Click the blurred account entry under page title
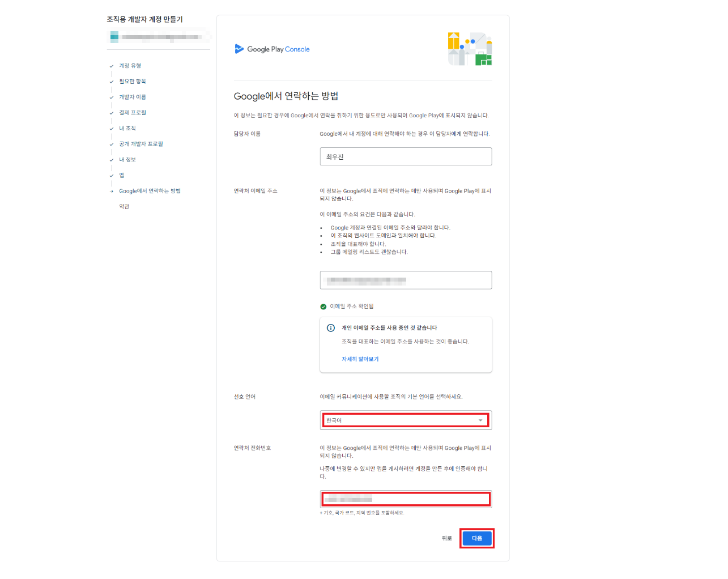This screenshot has width=728, height=579. (x=158, y=37)
